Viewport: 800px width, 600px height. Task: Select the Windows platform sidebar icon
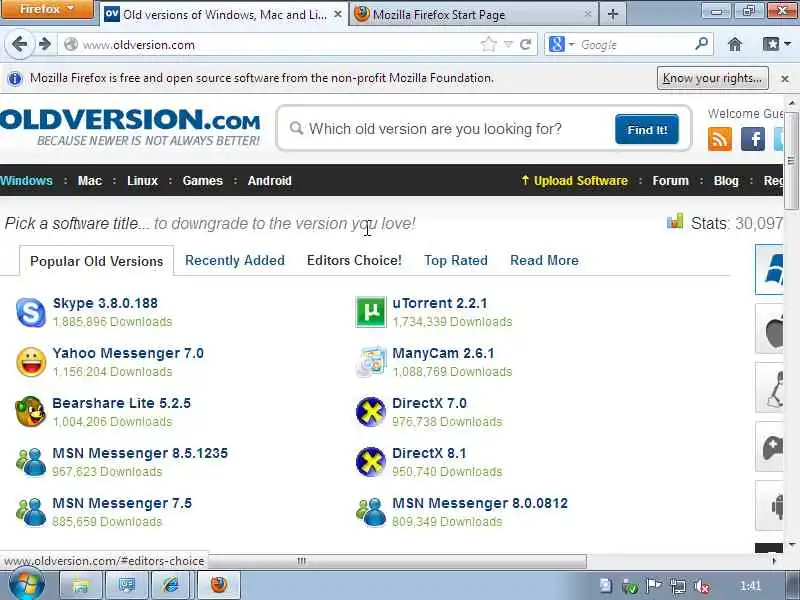[770, 269]
